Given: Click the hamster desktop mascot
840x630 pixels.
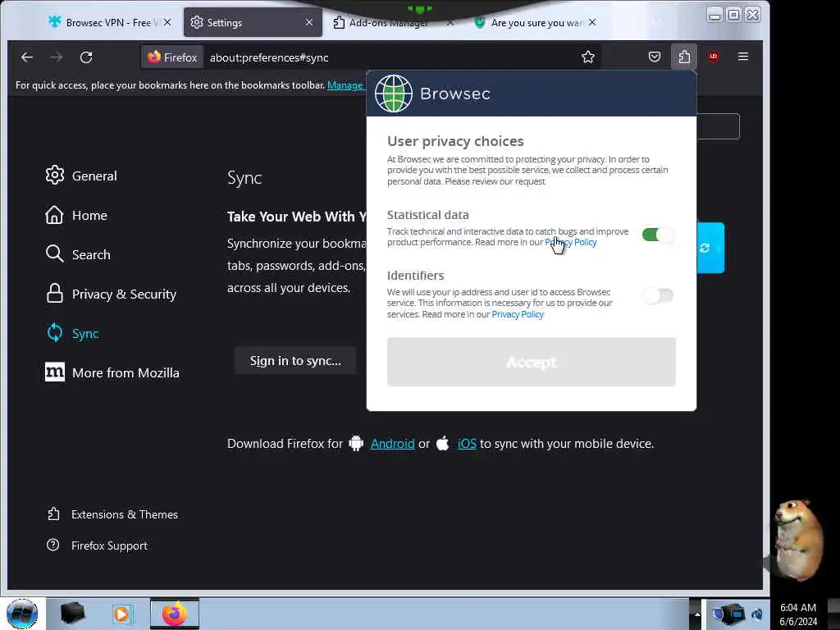Looking at the screenshot, I should coord(797,540).
